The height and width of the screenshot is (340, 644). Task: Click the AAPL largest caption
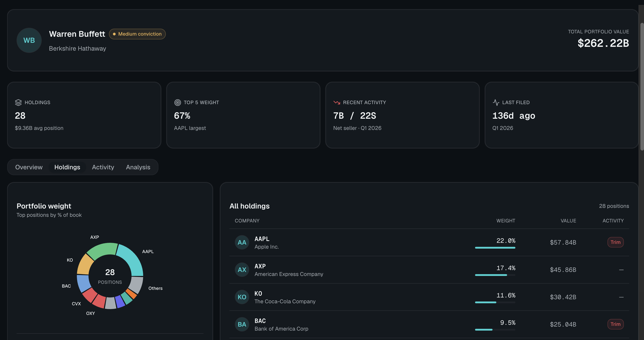click(190, 128)
